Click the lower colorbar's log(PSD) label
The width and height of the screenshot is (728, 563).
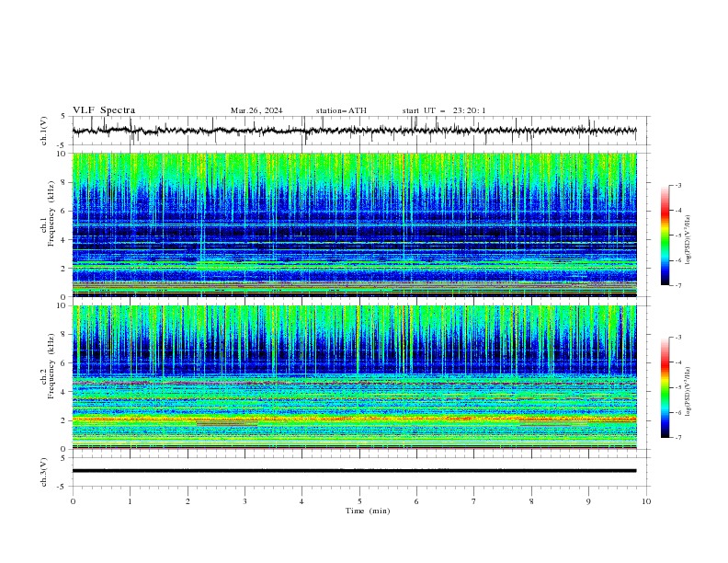coord(688,392)
